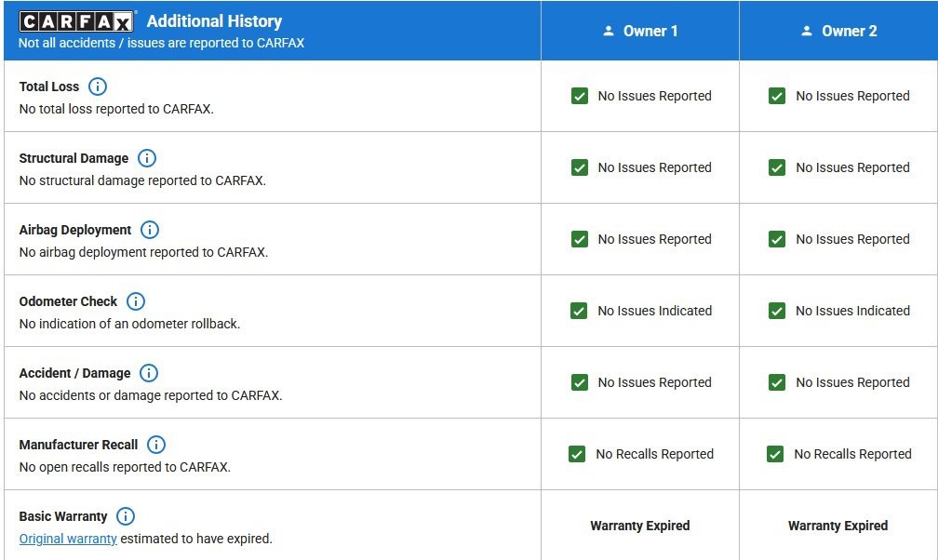Click Owner 1 green check for Odometer Check
This screenshot has width=938, height=560.
click(x=579, y=311)
